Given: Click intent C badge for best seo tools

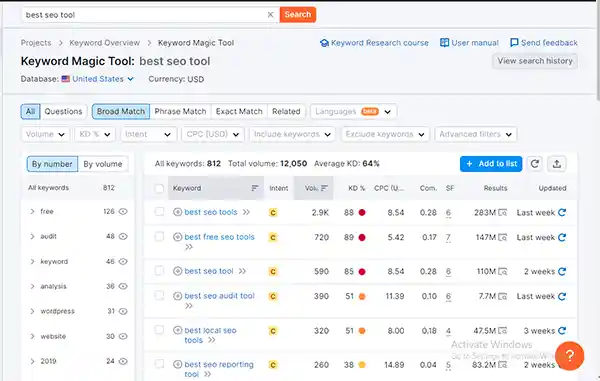Looking at the screenshot, I should [x=273, y=212].
